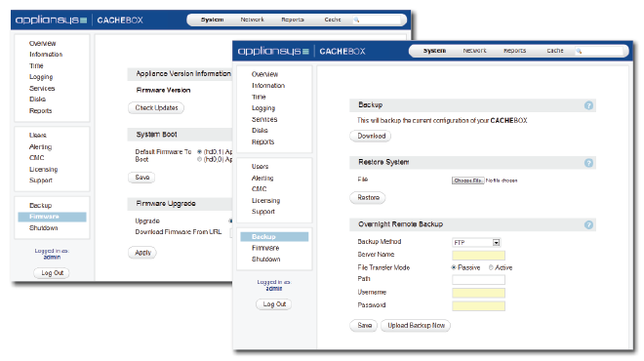The height and width of the screenshot is (361, 644).
Task: Open Firmware in front window sidebar
Action: (x=265, y=248)
